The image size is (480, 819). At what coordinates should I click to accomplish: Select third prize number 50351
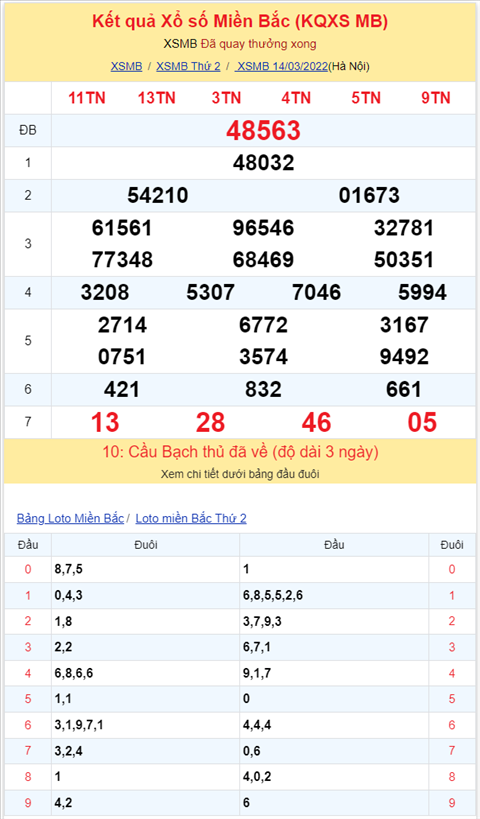(404, 260)
